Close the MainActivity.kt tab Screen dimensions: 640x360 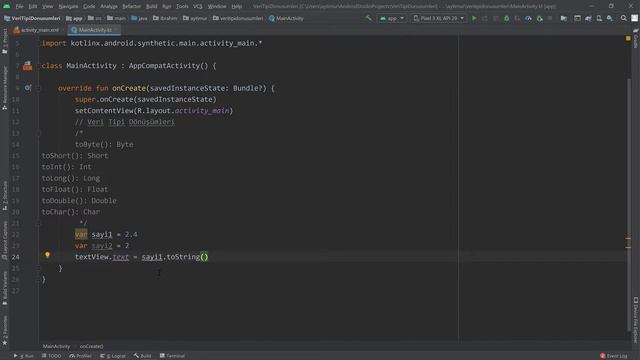116,30
